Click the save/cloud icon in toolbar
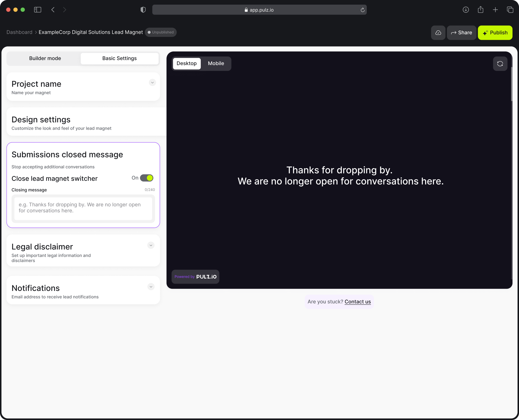 pyautogui.click(x=438, y=33)
